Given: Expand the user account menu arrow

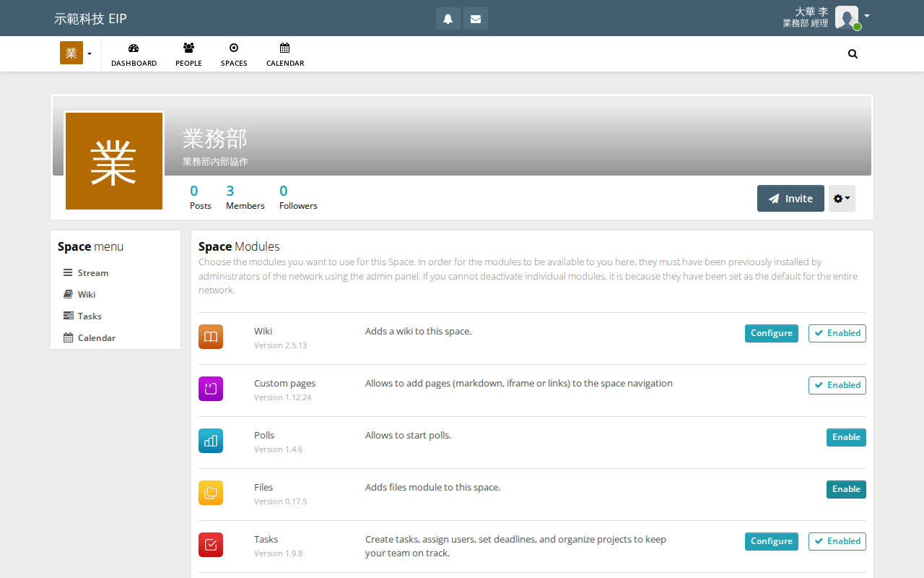Looking at the screenshot, I should click(x=867, y=15).
